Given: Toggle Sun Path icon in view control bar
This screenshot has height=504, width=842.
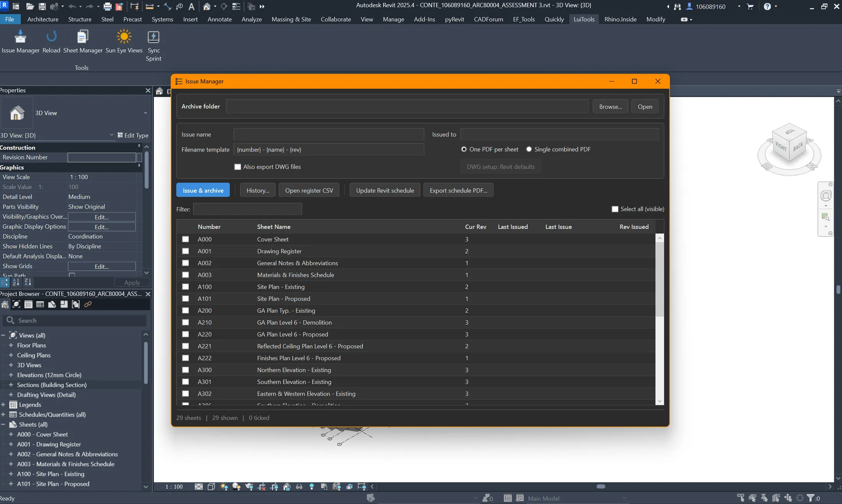Looking at the screenshot, I should point(224,486).
